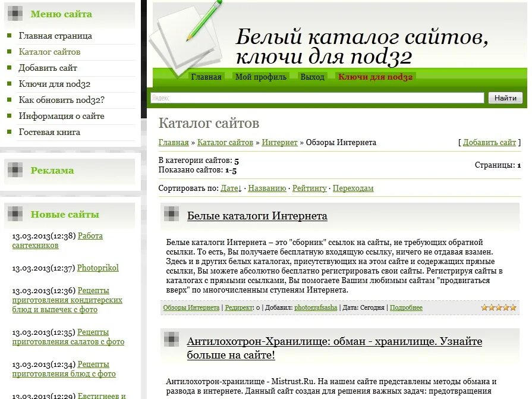Open Рецепты приготовления кондитерских блюд link
The width and height of the screenshot is (532, 399).
[x=67, y=300]
